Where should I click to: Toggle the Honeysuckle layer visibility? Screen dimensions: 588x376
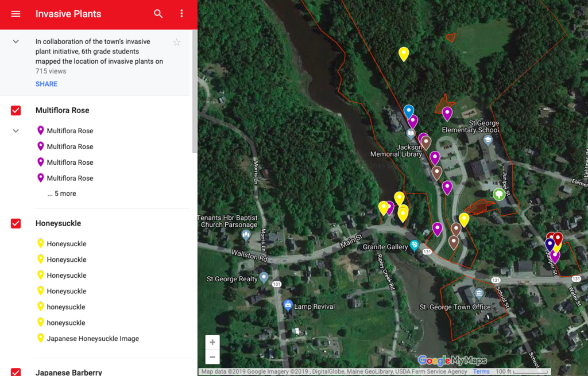[16, 223]
